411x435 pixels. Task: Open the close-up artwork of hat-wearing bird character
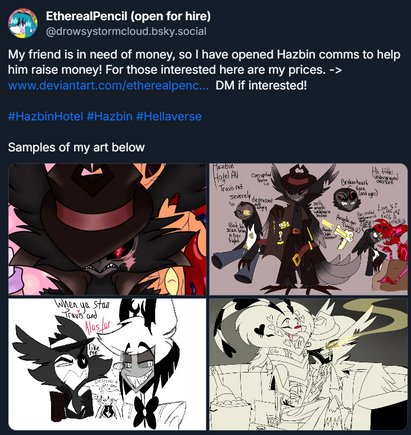107,229
